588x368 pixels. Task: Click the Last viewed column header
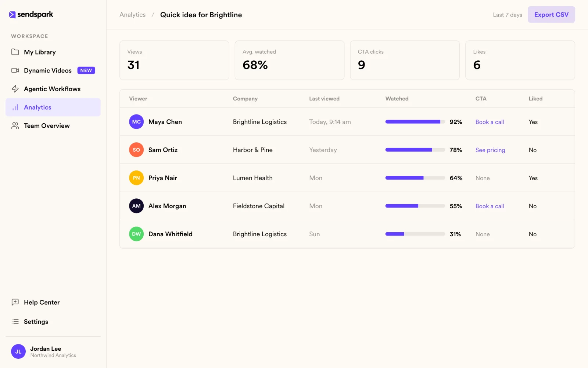[x=324, y=99]
